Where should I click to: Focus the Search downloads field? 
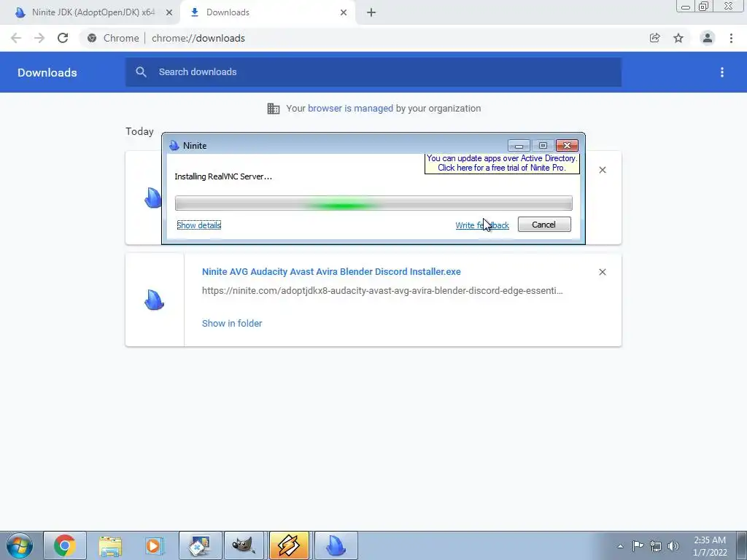pos(373,72)
